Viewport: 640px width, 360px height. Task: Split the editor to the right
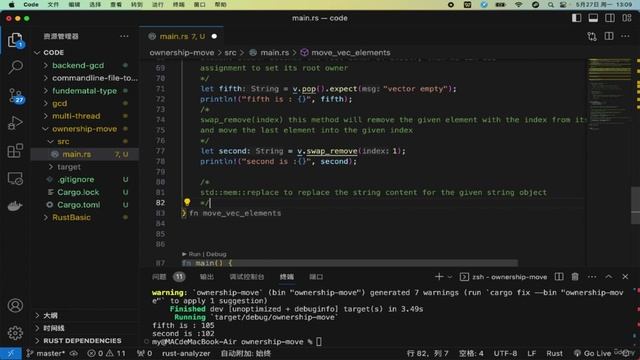[x=609, y=36]
